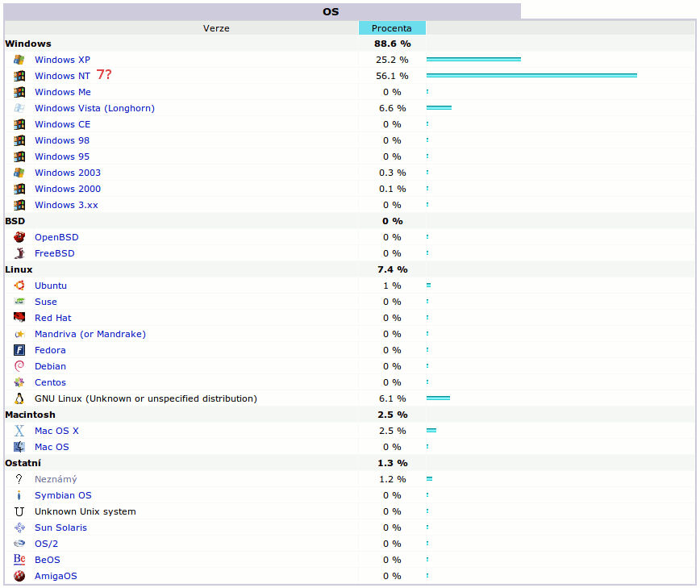
Task: Click the FreeBSD daemon icon
Action: coord(19,253)
